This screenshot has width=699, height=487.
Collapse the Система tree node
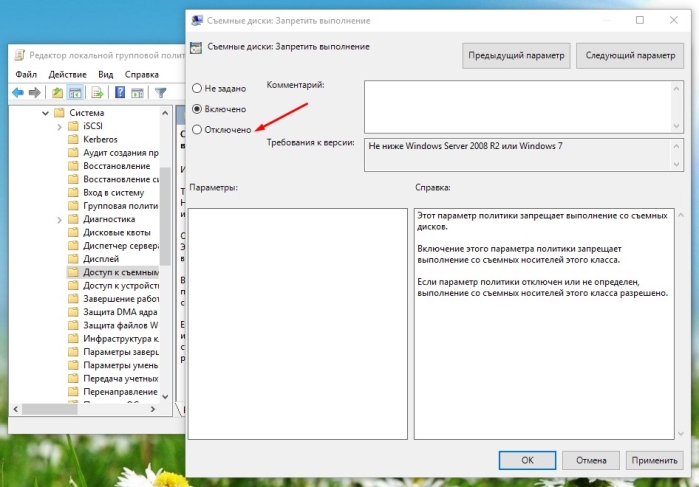(x=45, y=113)
